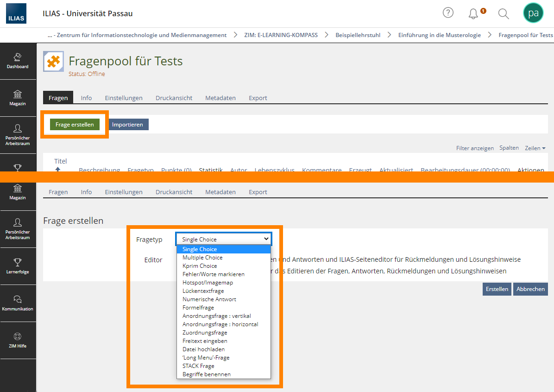Open Magazin in upper sidebar

(18, 98)
